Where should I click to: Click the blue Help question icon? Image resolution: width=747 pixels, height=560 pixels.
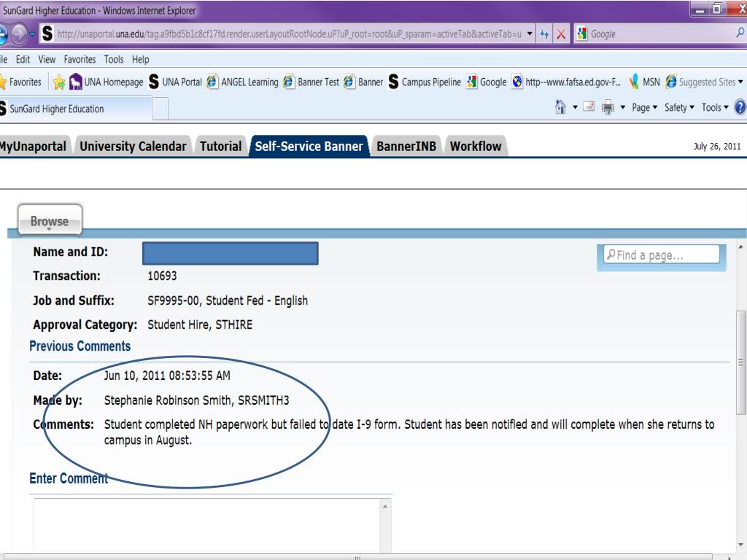click(x=740, y=107)
